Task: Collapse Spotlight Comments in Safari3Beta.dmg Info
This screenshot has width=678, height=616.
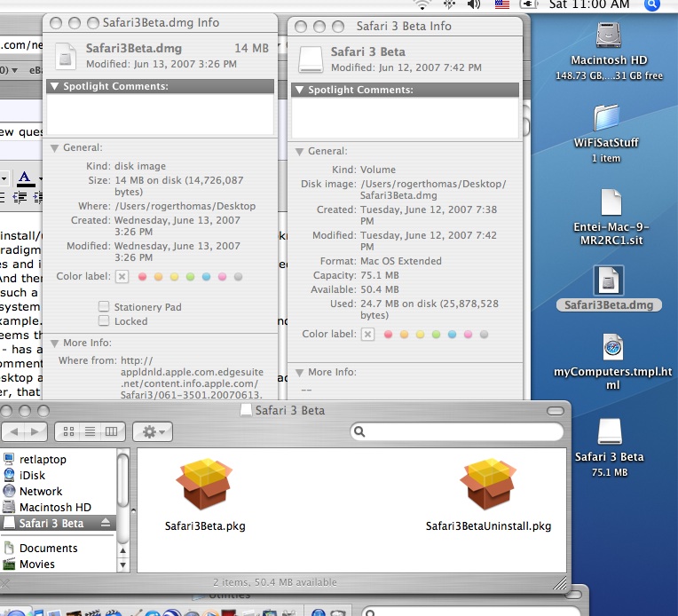Action: pos(54,86)
